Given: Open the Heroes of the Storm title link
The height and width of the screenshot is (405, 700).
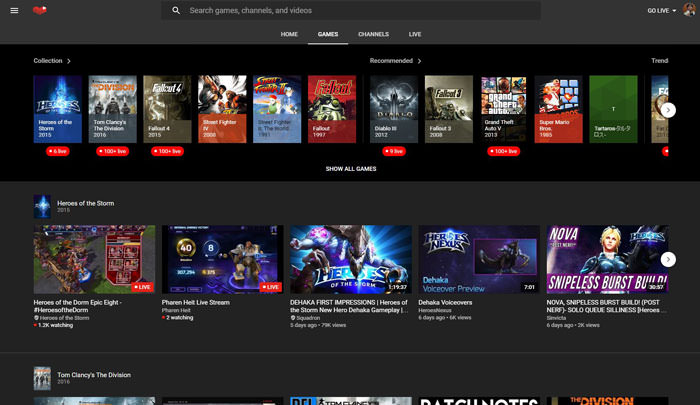Looking at the screenshot, I should 85,203.
